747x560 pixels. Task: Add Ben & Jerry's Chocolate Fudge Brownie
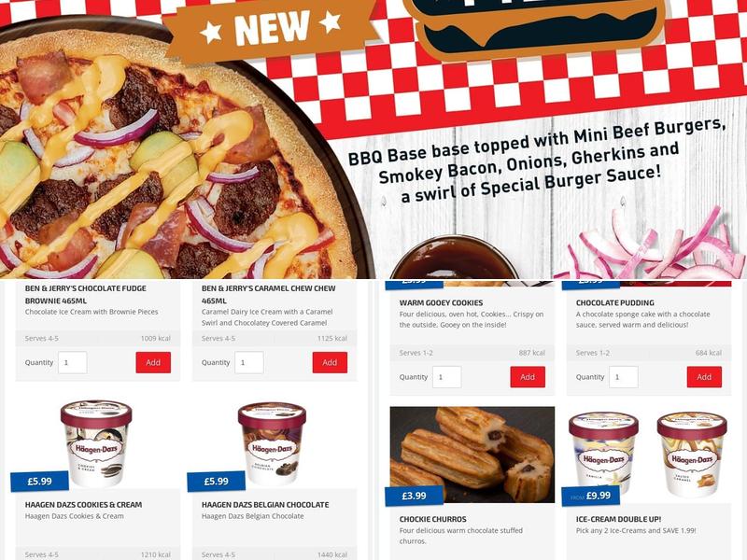coord(153,362)
